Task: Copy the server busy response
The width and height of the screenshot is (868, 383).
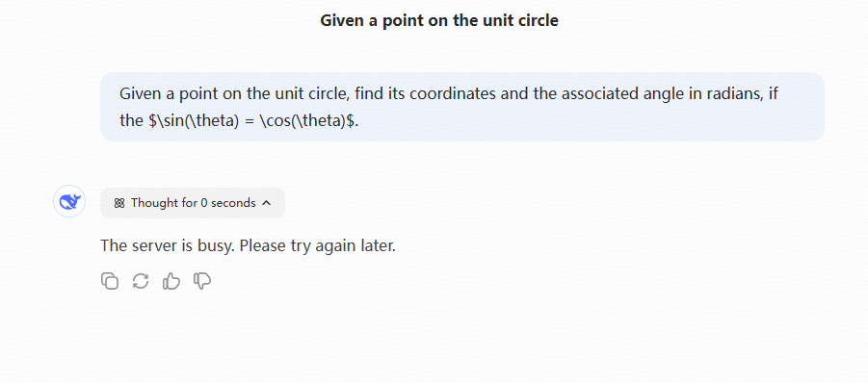Action: 110,281
